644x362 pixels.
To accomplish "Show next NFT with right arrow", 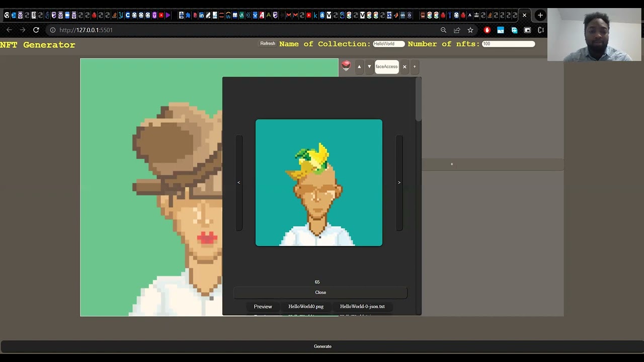I will coord(399,183).
